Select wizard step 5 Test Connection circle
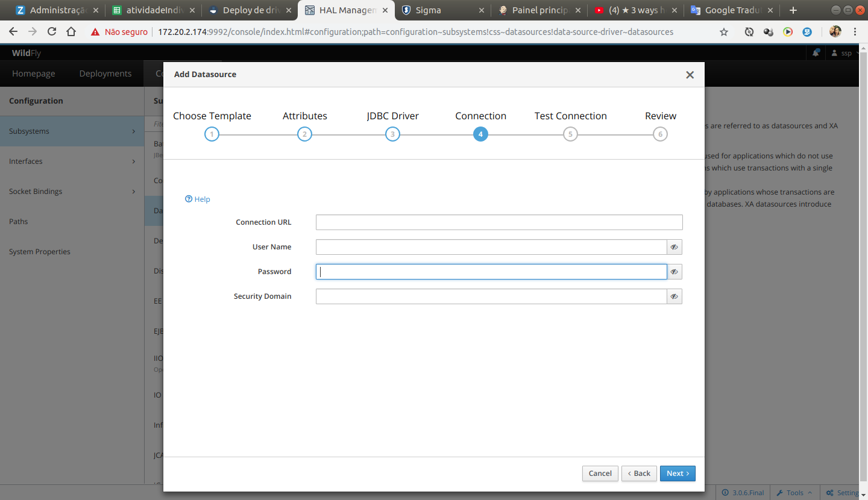 point(570,134)
